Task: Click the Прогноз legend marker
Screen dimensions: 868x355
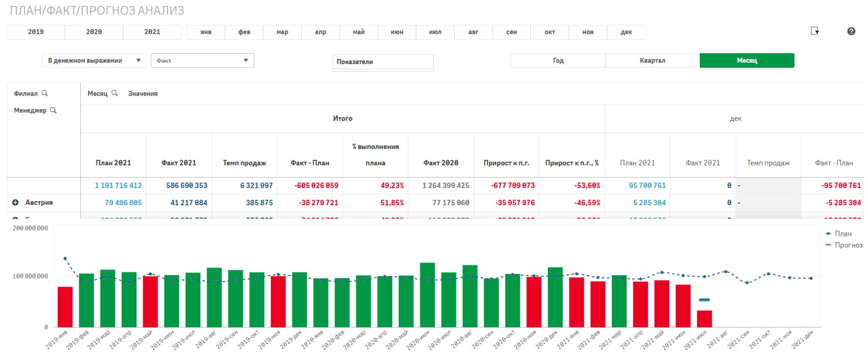Action: [828, 245]
